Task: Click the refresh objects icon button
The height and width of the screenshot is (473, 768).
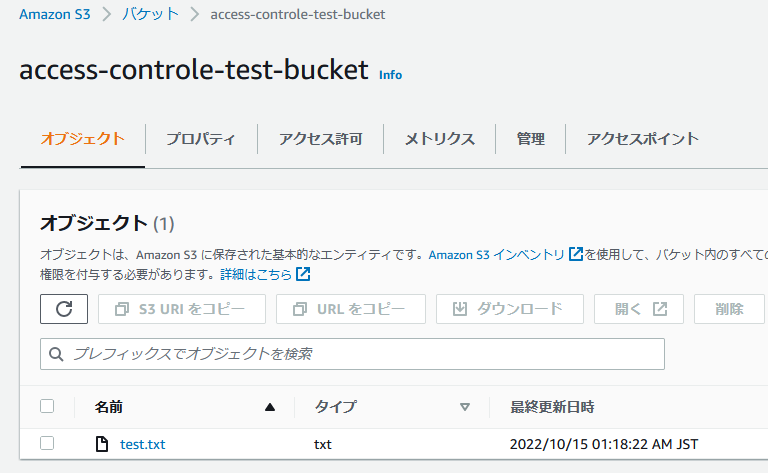Action: 64,309
